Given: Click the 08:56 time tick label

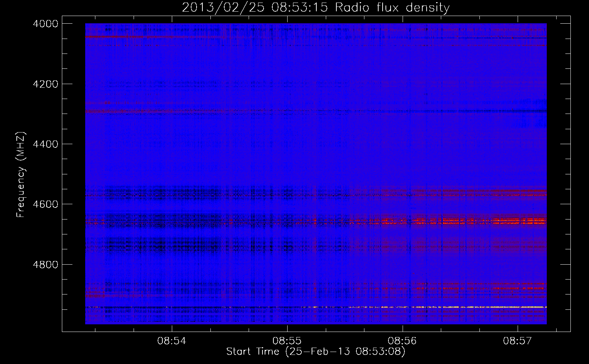Looking at the screenshot, I should tap(402, 341).
